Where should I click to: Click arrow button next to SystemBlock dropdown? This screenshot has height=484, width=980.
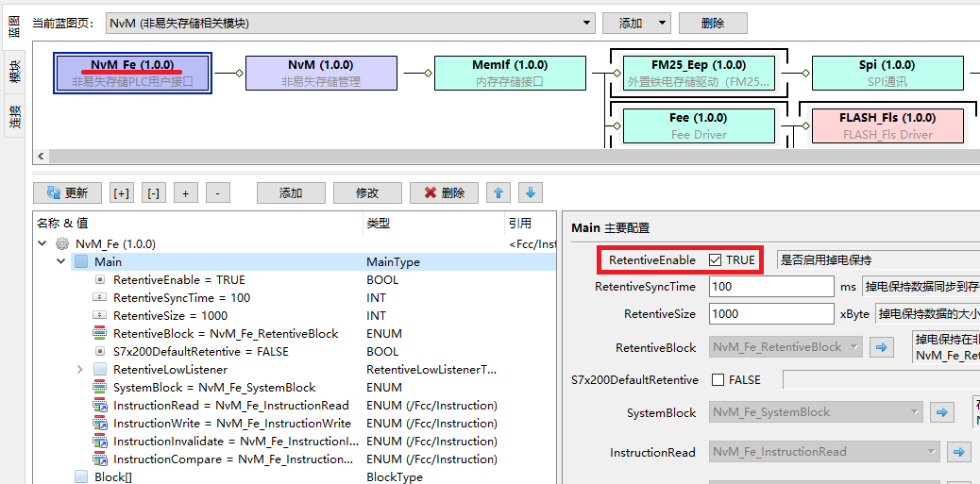[942, 412]
